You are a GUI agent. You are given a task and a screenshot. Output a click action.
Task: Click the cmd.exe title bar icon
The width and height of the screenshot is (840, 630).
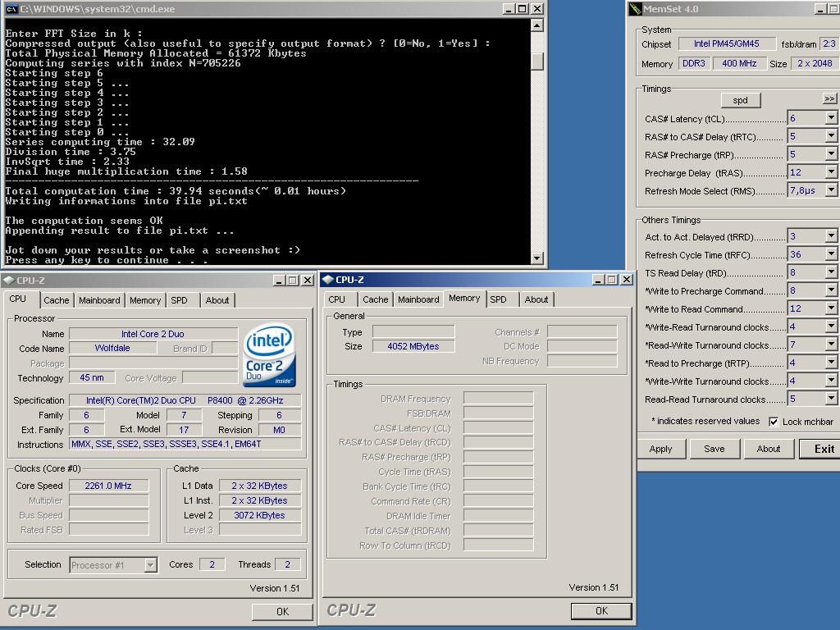11,9
